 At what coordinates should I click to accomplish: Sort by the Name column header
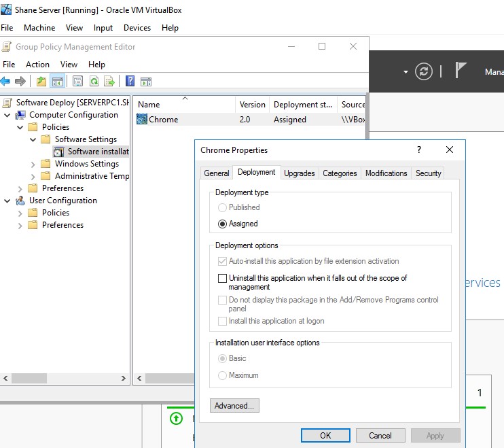(185, 105)
